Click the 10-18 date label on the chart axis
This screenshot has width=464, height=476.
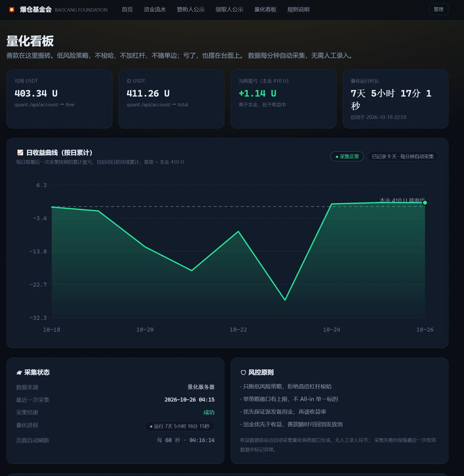[x=52, y=330]
